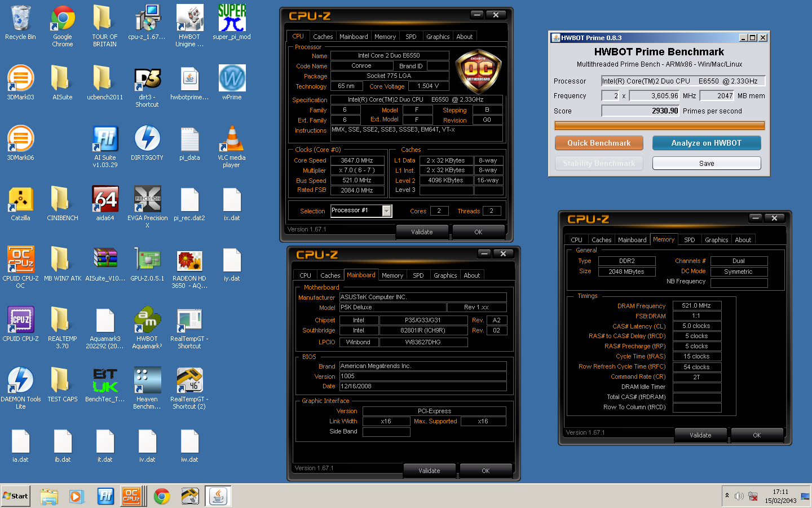Click OK in the CPU-Z window showing the CPU tab
The height and width of the screenshot is (508, 812).
tap(478, 232)
